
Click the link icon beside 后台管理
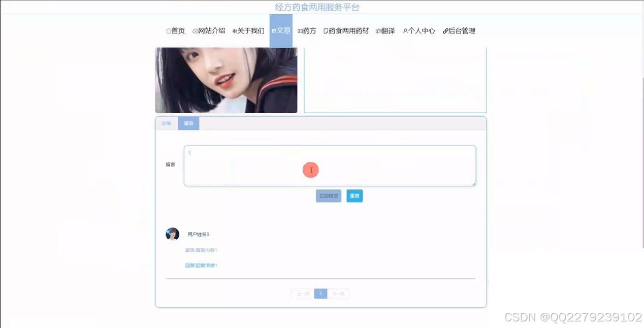[x=445, y=30]
